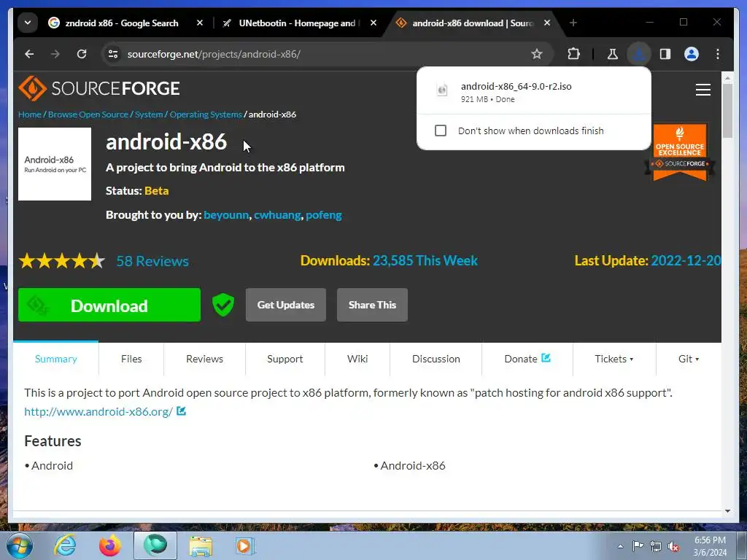Open the System breadcrumb link
Image resolution: width=747 pixels, height=560 pixels.
pos(149,114)
